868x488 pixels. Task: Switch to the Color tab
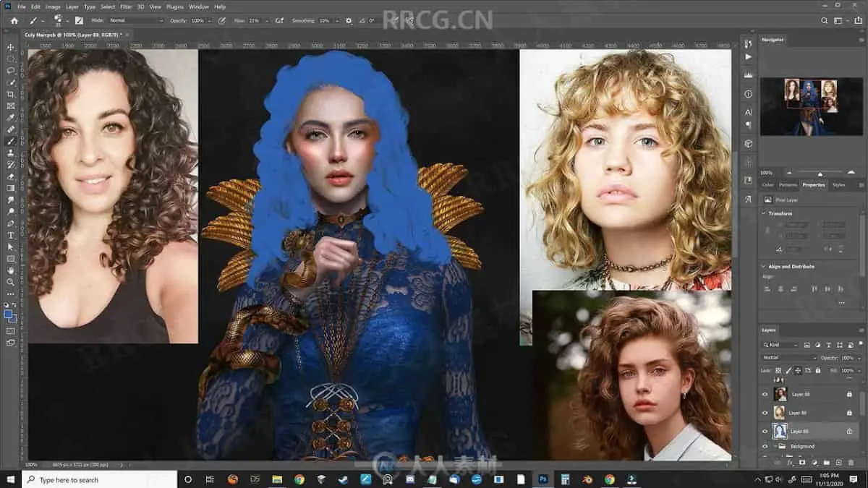[767, 185]
